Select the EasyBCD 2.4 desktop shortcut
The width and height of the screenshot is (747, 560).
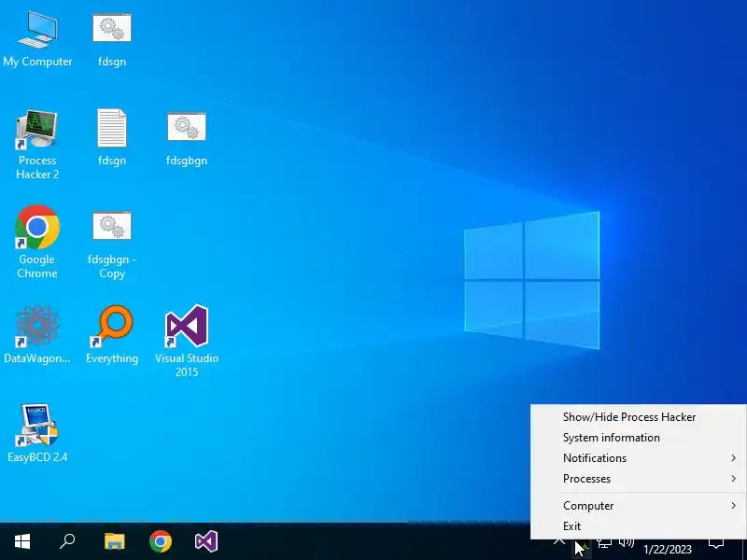pyautogui.click(x=37, y=433)
